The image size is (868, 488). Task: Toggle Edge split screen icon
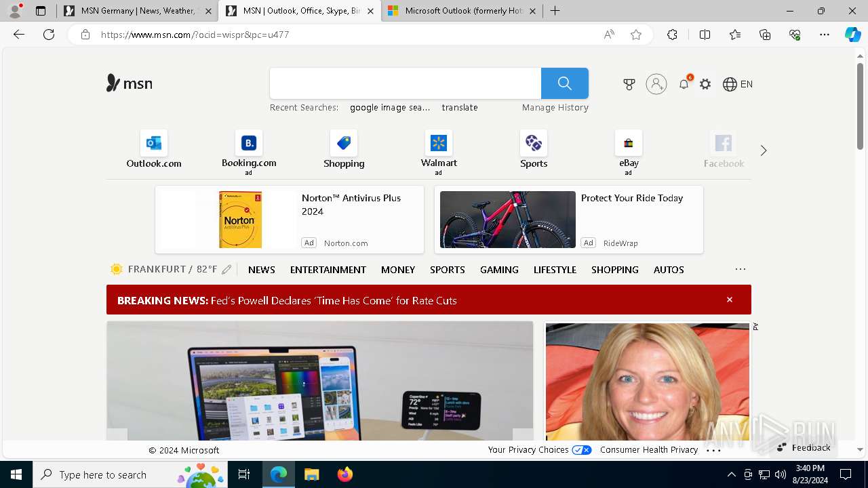coord(705,35)
